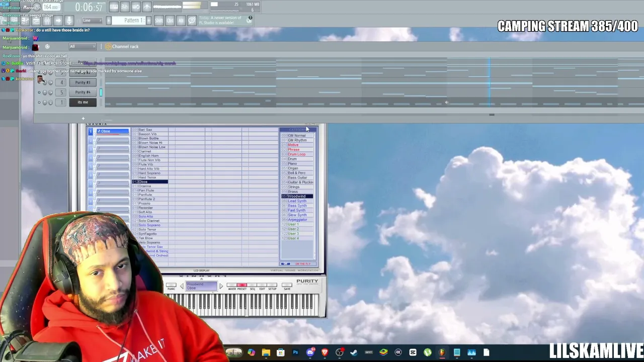Screen dimensions: 644x362
Task: Open Discord from the taskbar
Action: point(310,352)
